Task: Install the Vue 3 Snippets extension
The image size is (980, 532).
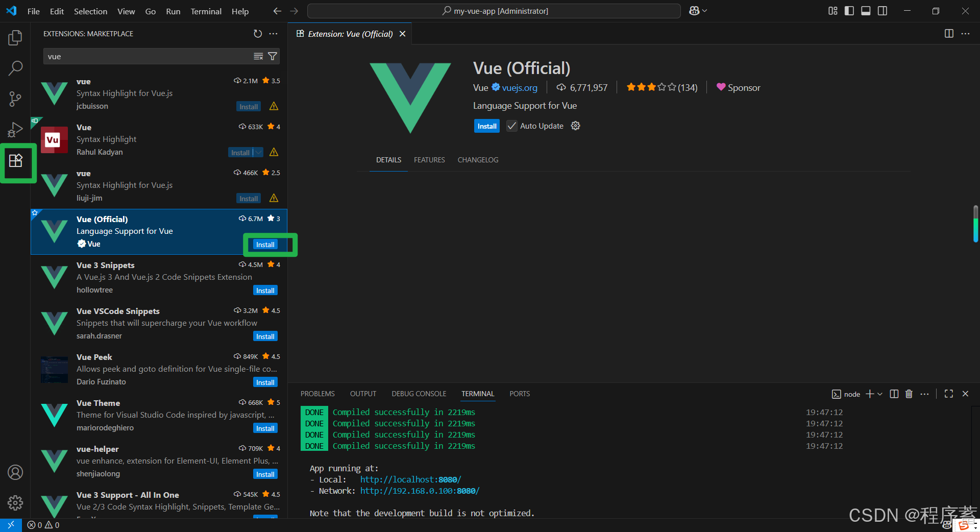Action: pyautogui.click(x=265, y=291)
